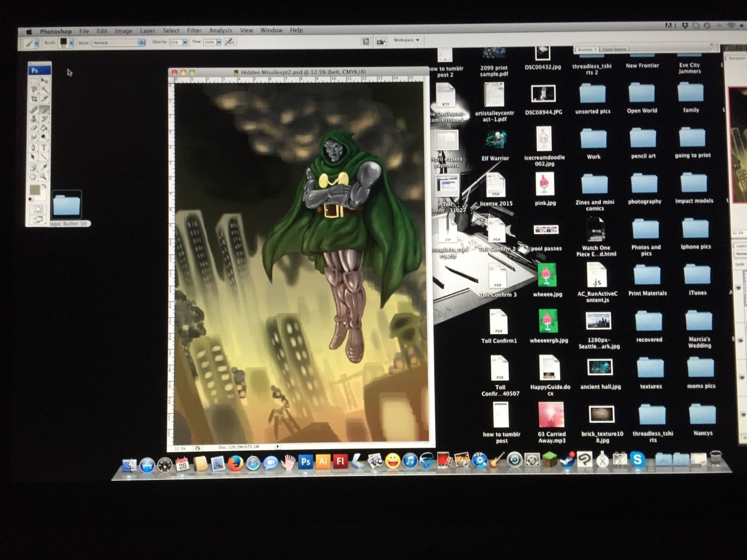The image size is (747, 560).
Task: Select the Slice tool
Action: click(44, 99)
